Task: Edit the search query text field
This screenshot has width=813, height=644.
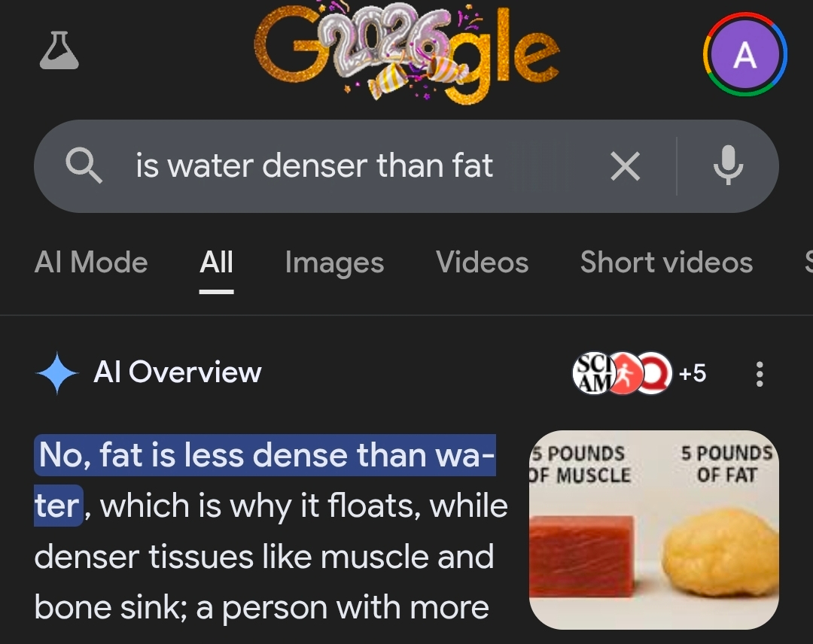Action: [x=314, y=166]
